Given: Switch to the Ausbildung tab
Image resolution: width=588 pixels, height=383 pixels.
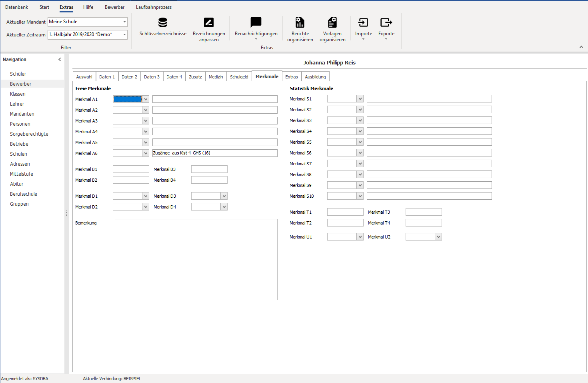Looking at the screenshot, I should (x=315, y=77).
